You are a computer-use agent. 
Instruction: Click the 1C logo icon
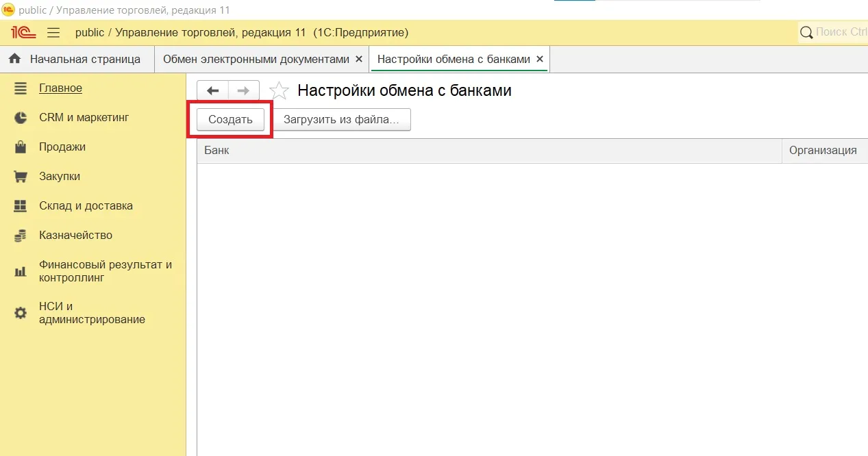[x=23, y=32]
